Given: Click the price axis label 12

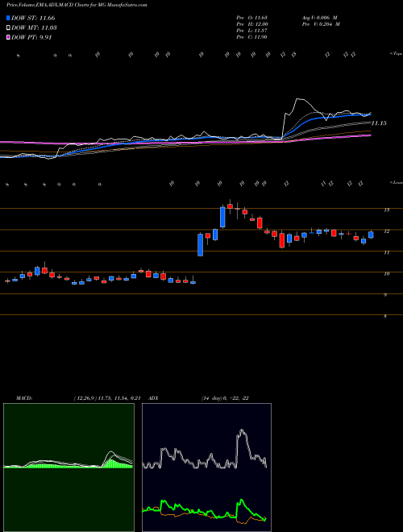Looking at the screenshot, I should pyautogui.click(x=386, y=231).
